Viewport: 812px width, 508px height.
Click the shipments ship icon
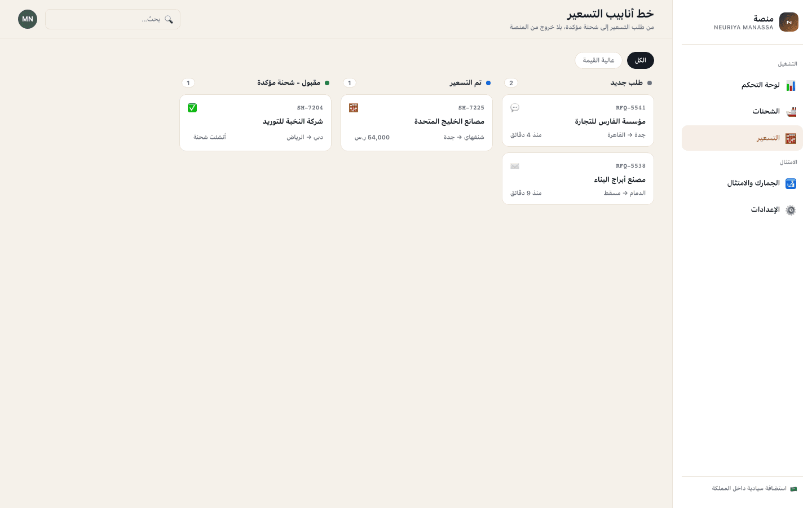[791, 112]
